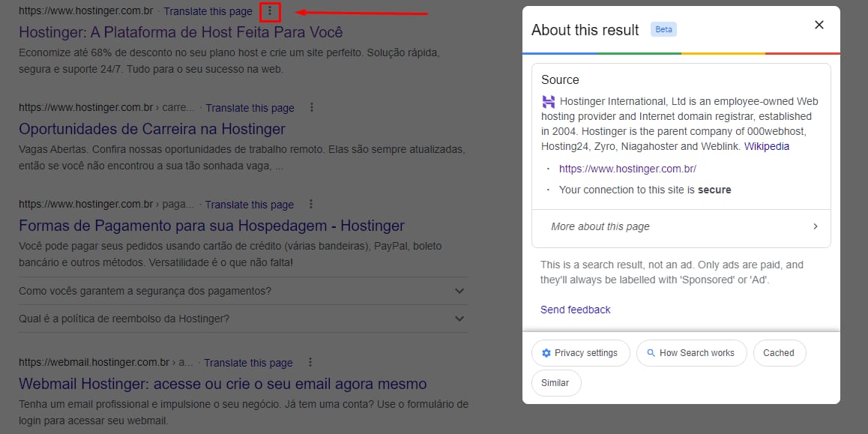Click the Similar button
The image size is (868, 434).
555,383
